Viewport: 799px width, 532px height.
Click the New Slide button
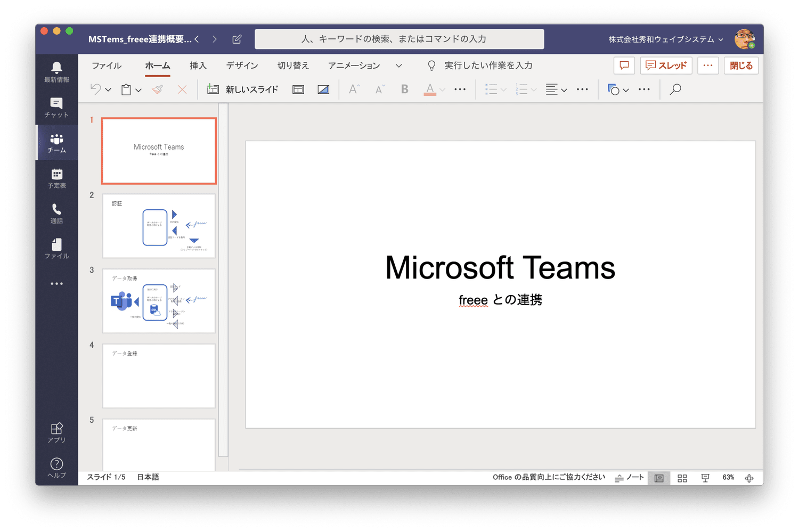243,89
